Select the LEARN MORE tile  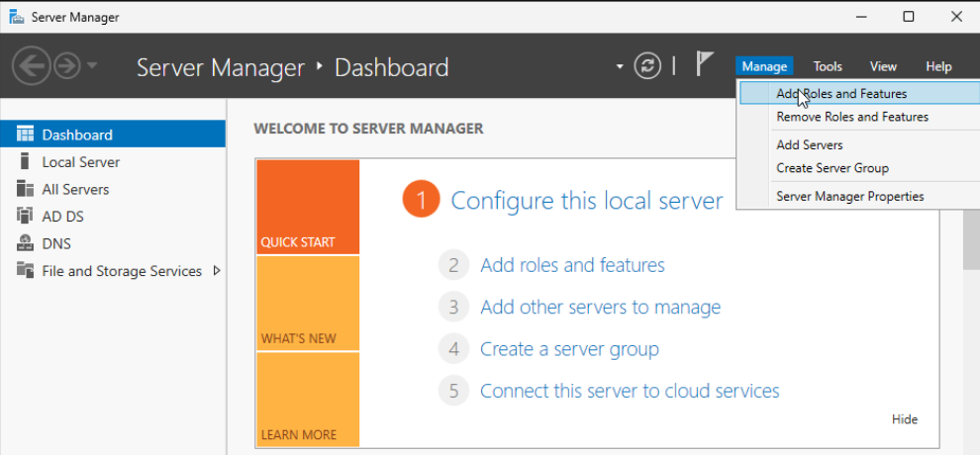coord(308,400)
